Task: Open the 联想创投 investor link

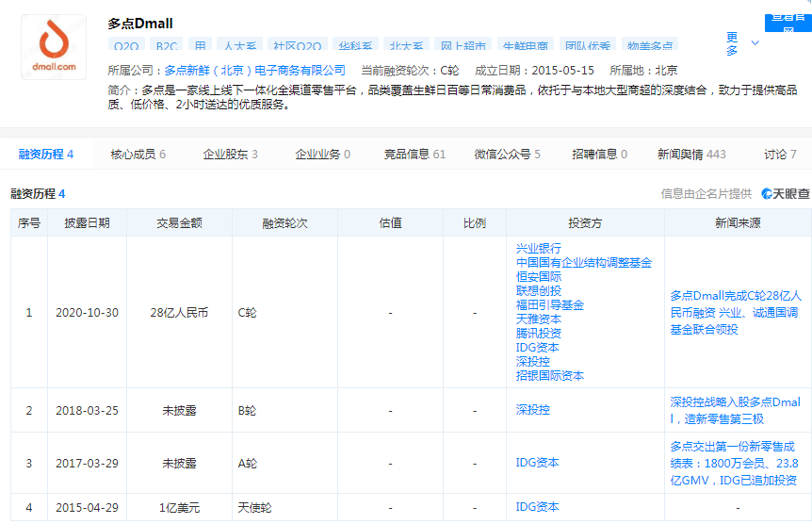Action: pyautogui.click(x=539, y=291)
